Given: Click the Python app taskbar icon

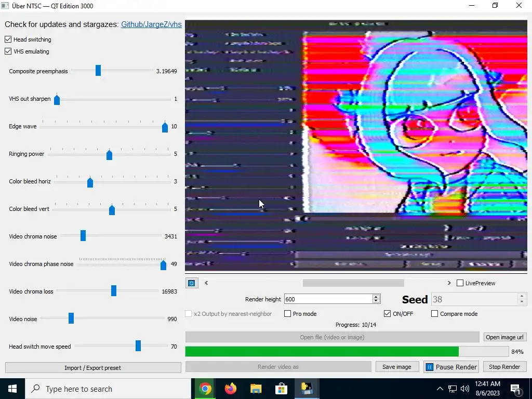Looking at the screenshot, I should coord(307,389).
